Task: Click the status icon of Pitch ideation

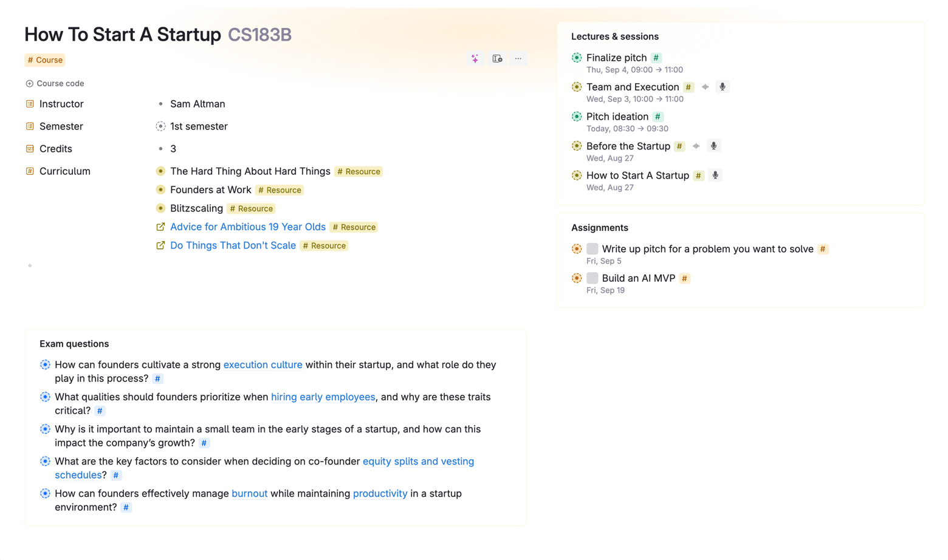Action: (577, 117)
